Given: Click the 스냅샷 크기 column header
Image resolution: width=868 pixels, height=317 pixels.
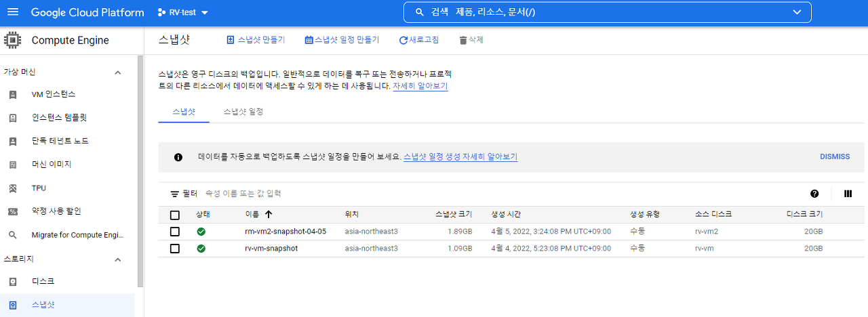Looking at the screenshot, I should click(x=454, y=215).
